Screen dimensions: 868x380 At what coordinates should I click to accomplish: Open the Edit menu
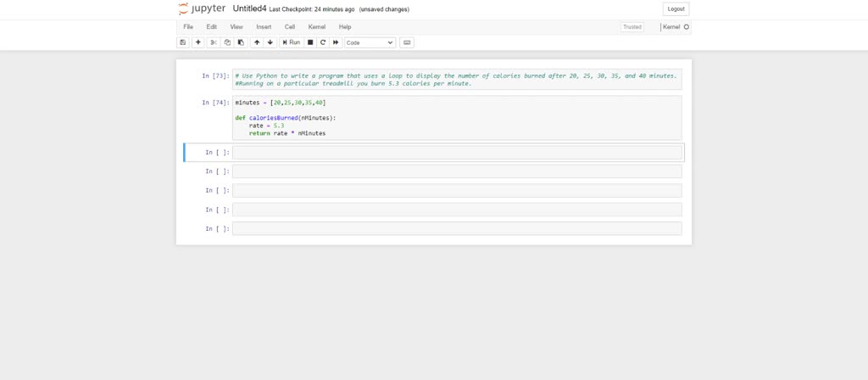211,26
